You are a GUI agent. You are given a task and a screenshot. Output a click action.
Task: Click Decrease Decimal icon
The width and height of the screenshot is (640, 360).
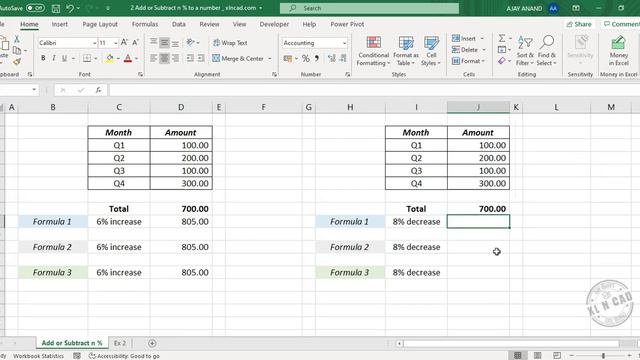(x=343, y=58)
